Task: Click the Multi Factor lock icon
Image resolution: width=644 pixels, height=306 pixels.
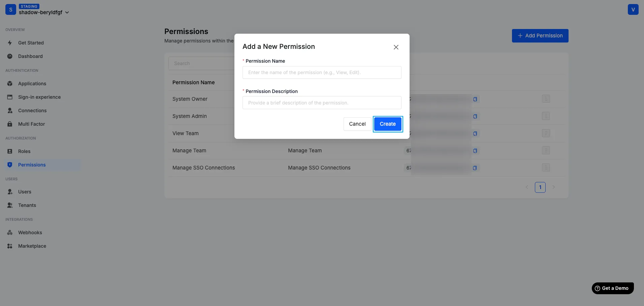Action: (10, 124)
